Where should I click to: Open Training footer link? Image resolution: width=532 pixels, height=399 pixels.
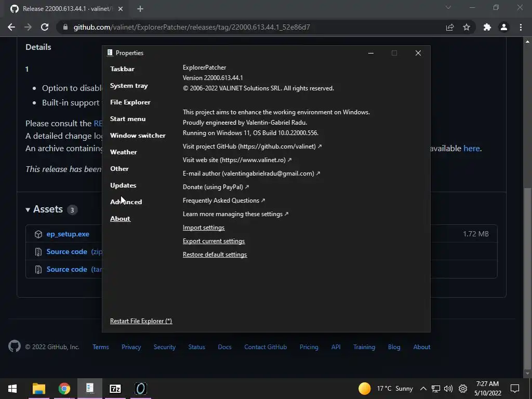[x=364, y=347]
